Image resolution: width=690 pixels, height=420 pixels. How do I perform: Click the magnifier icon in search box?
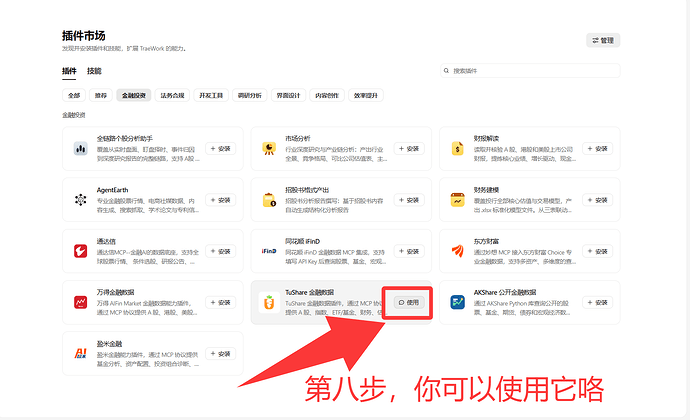[x=446, y=70]
